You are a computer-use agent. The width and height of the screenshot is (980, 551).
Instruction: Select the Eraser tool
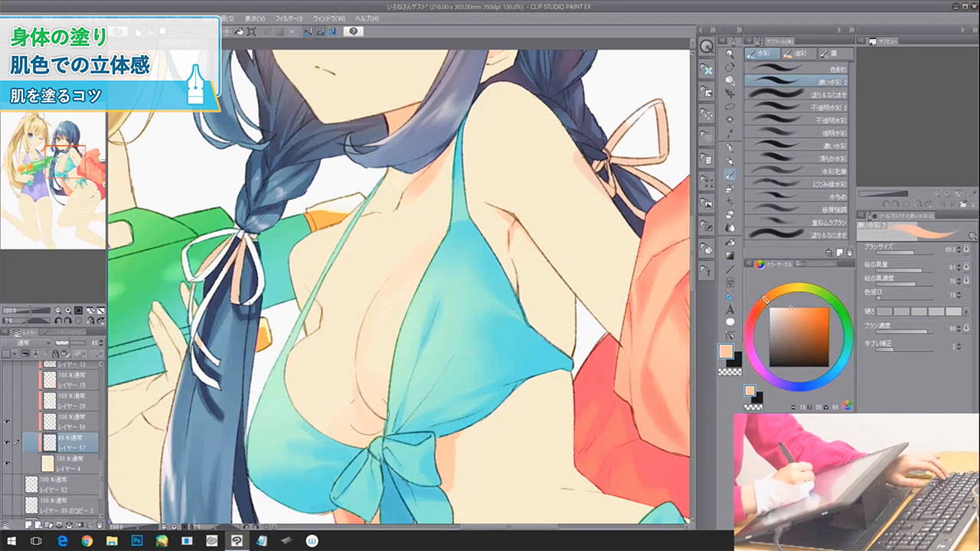(730, 215)
